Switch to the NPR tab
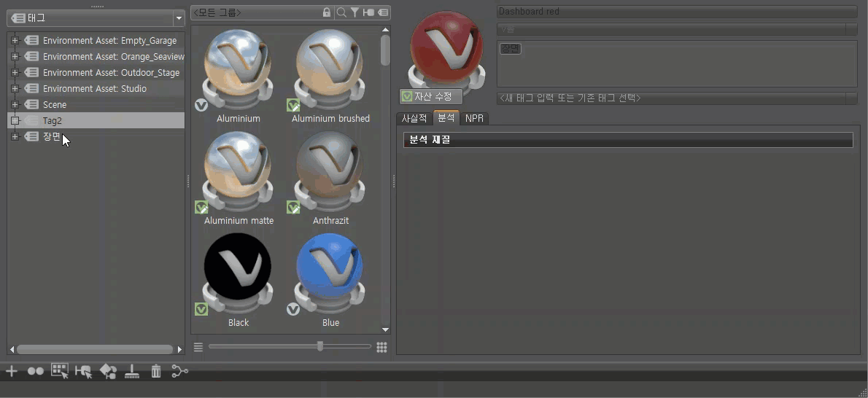Viewport: 868px width, 398px height. pyautogui.click(x=474, y=119)
